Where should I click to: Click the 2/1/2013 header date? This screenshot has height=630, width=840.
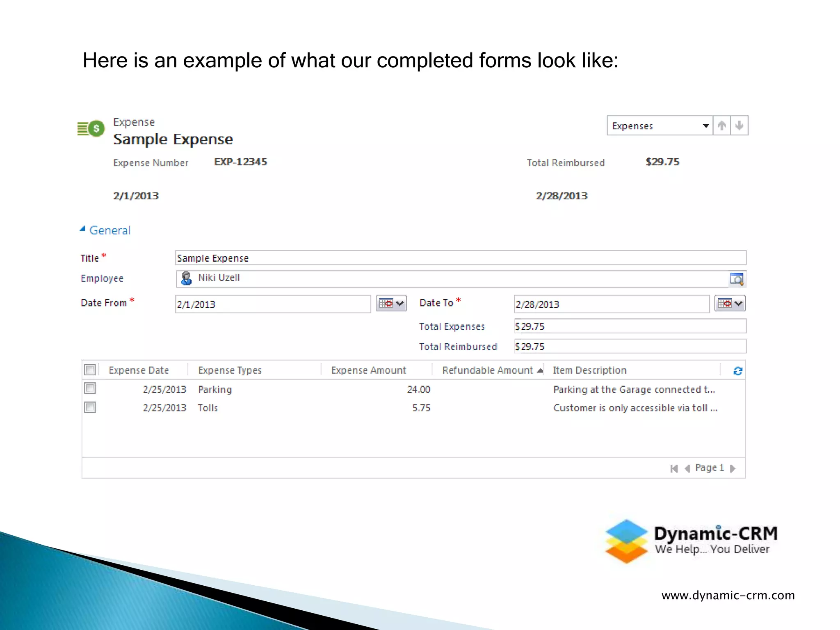136,196
